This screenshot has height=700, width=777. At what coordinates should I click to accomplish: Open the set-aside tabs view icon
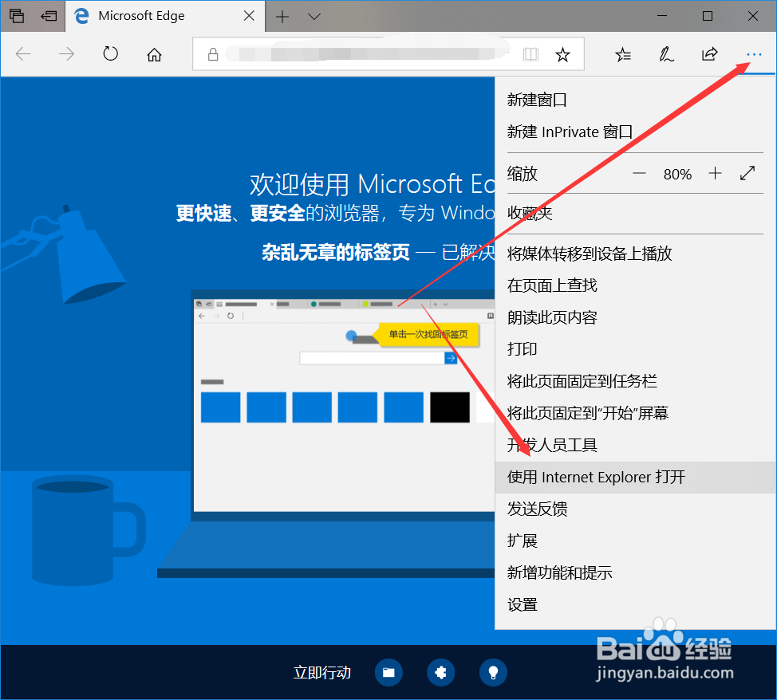tap(16, 16)
